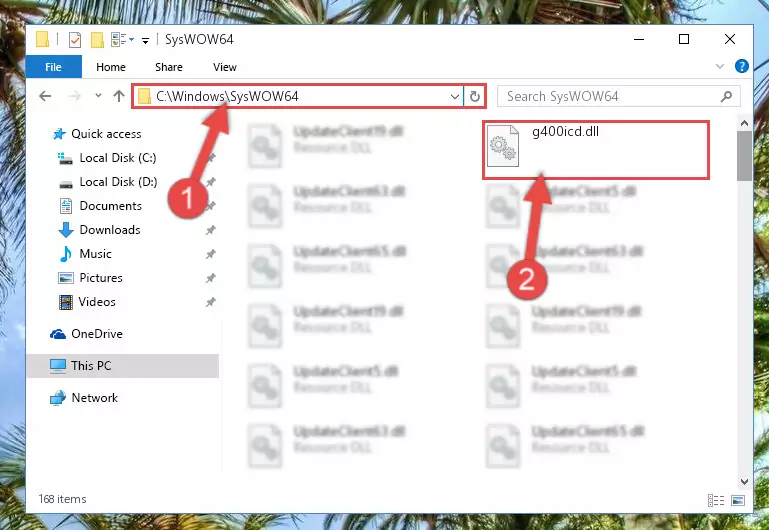Switch to Details view in status bar
Viewport: 769px width, 530px height.
point(716,500)
